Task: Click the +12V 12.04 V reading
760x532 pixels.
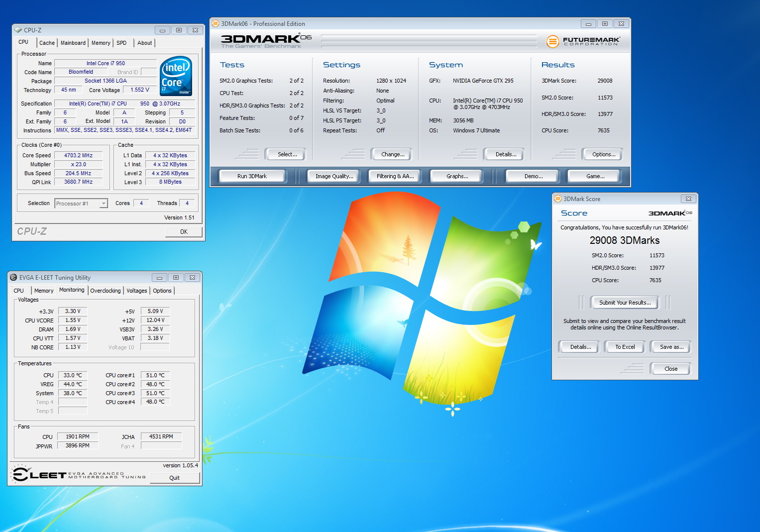Action: coord(155,320)
